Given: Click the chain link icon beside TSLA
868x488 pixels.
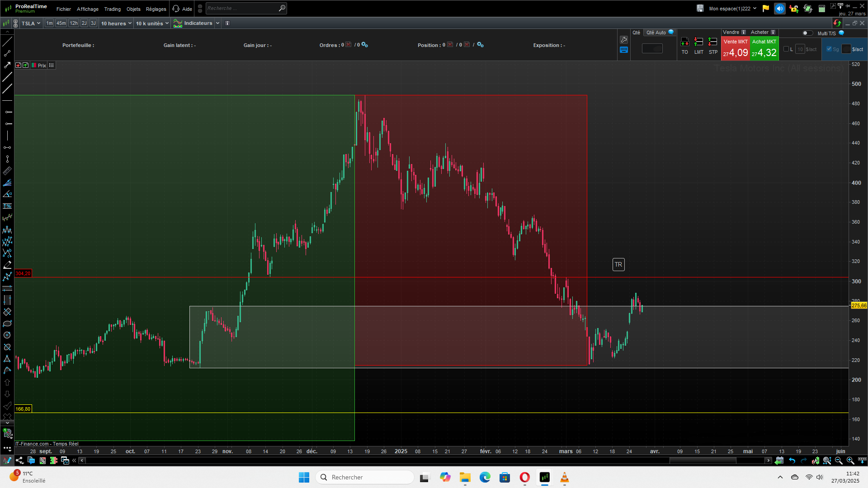Looking at the screenshot, I should [16, 23].
